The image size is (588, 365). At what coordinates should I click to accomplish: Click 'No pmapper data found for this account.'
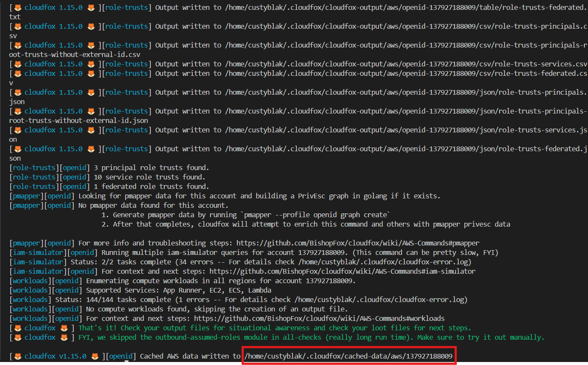(x=153, y=205)
